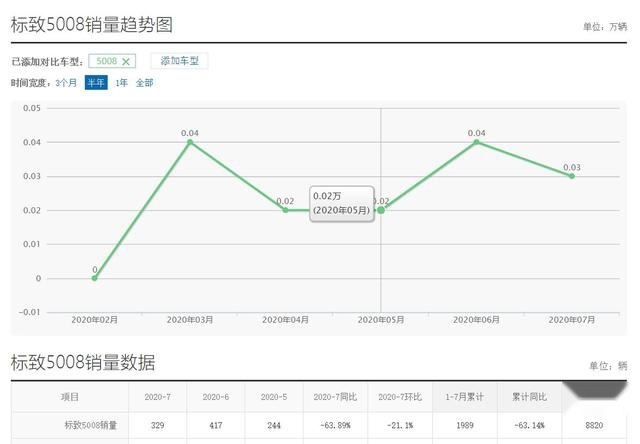
Task: Click the 2020年07月 data point at 0.03
Action: (572, 176)
